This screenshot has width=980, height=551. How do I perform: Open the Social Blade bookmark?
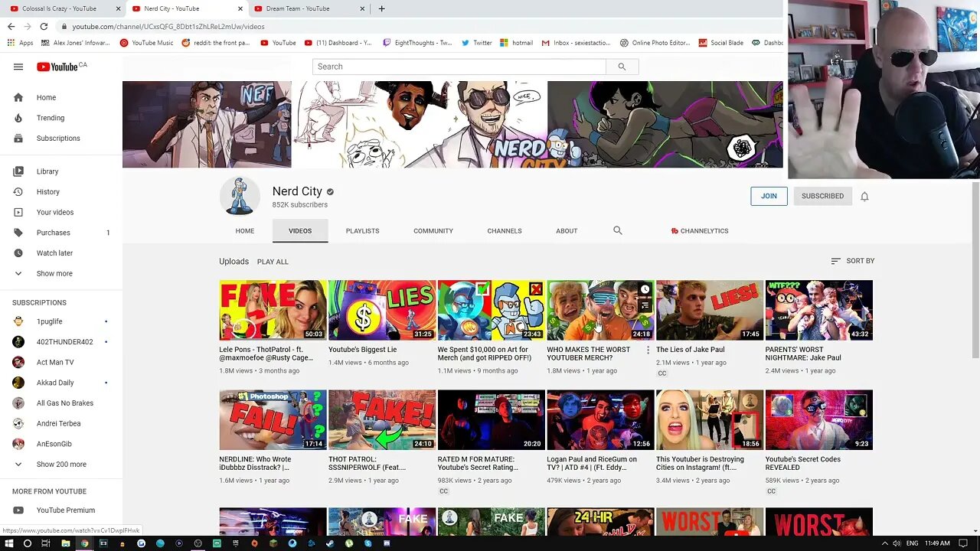(720, 43)
